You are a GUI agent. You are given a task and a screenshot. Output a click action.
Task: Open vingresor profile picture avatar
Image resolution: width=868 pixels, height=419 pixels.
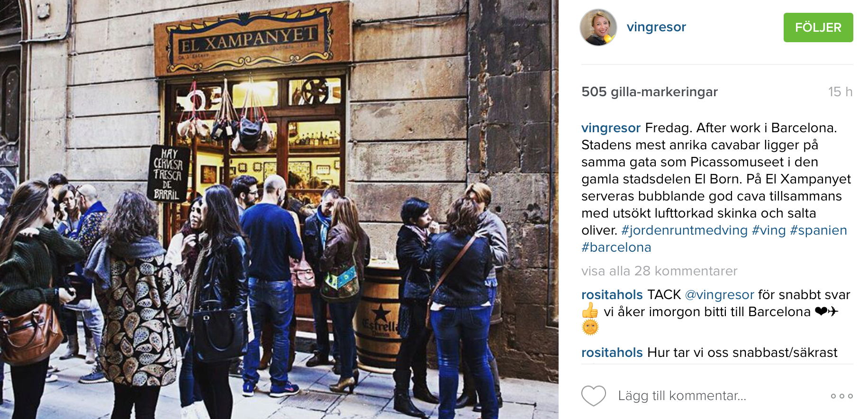click(x=598, y=27)
